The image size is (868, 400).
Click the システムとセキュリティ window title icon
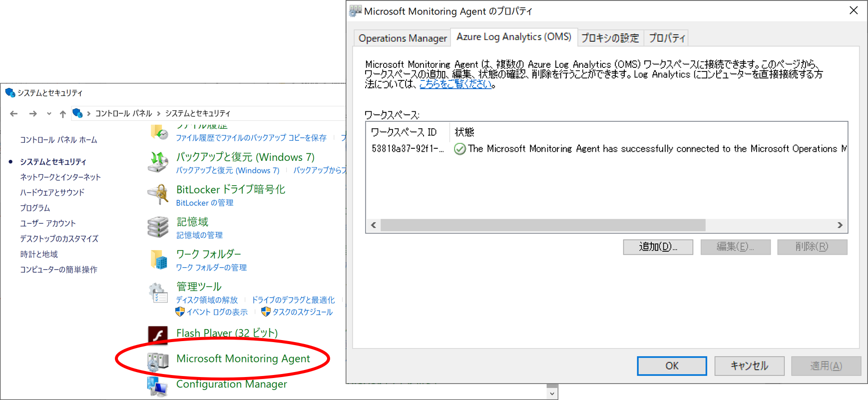tap(10, 92)
